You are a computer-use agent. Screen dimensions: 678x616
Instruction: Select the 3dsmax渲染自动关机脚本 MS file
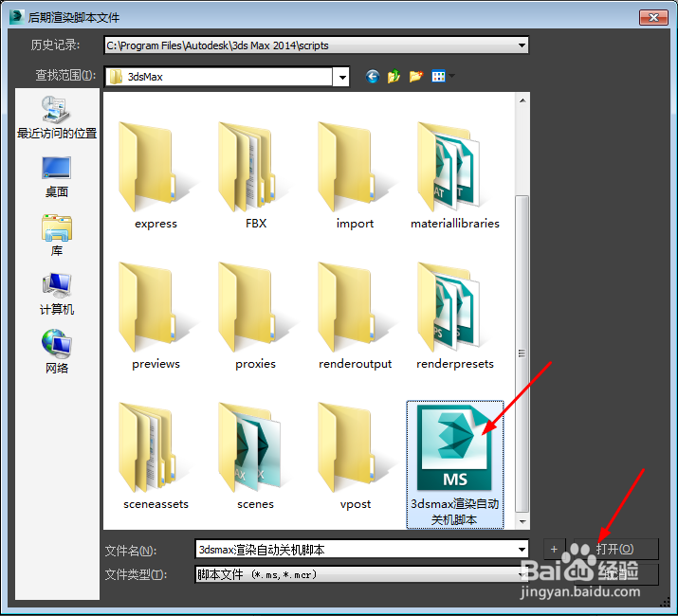click(x=455, y=464)
